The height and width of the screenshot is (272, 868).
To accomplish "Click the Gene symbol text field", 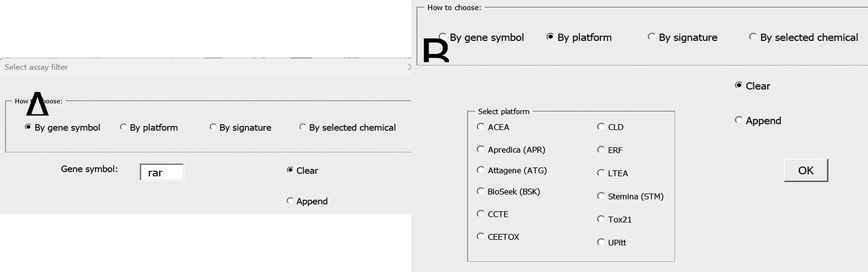I will coord(162,173).
